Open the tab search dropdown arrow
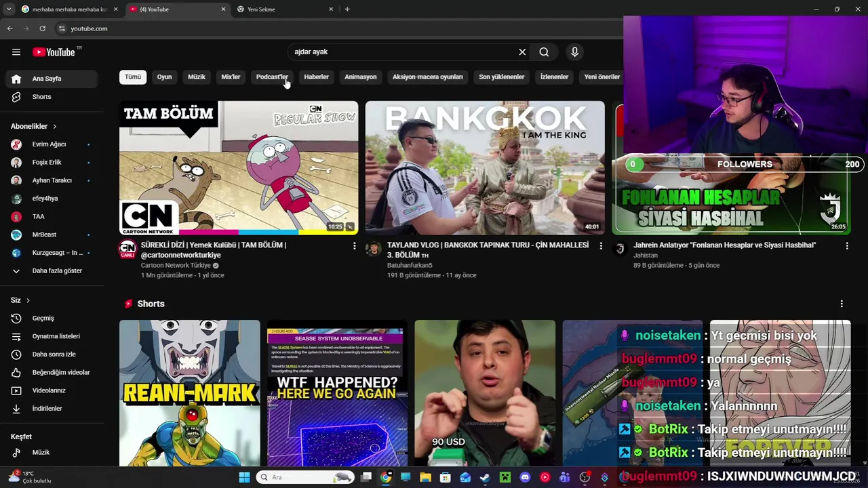This screenshot has height=488, width=868. (x=8, y=9)
